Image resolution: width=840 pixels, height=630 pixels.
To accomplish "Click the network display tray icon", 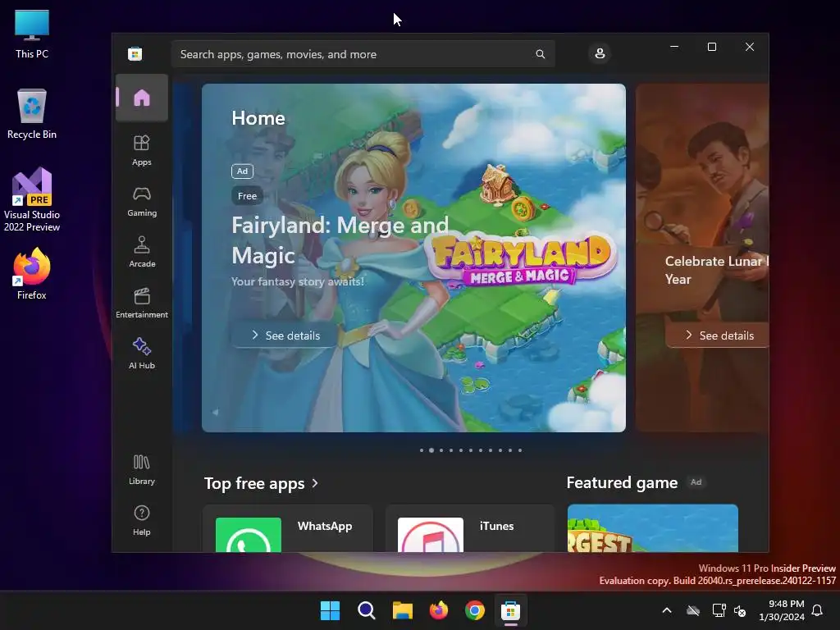I will point(719,610).
